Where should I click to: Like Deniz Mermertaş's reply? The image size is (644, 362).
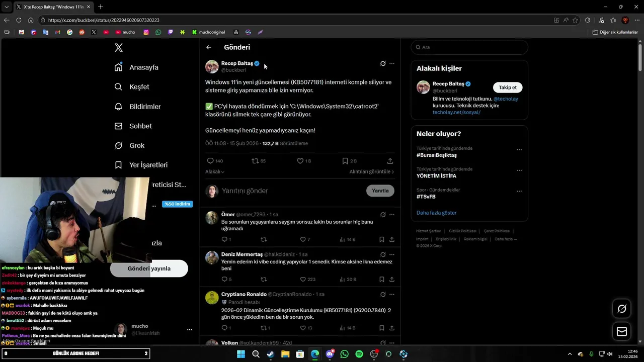(307, 280)
